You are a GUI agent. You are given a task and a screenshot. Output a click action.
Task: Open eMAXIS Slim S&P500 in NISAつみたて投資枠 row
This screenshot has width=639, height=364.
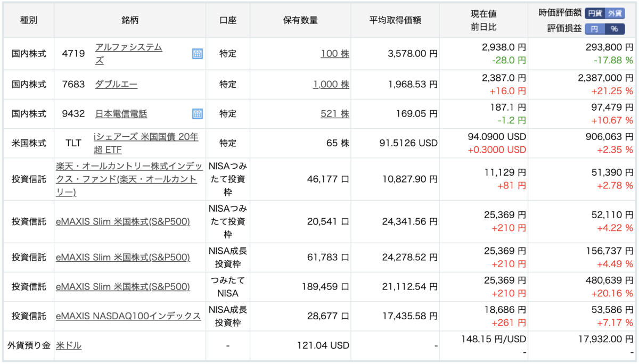[122, 221]
